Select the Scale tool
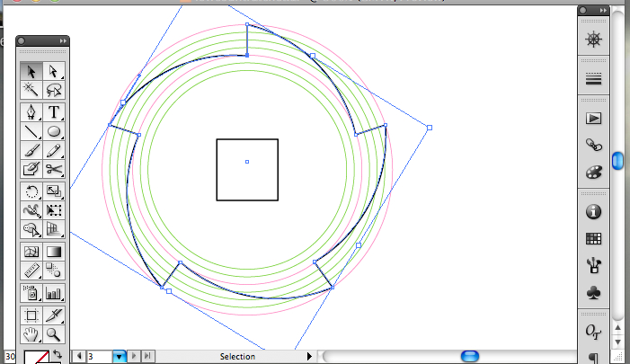630x364 pixels. [53, 191]
